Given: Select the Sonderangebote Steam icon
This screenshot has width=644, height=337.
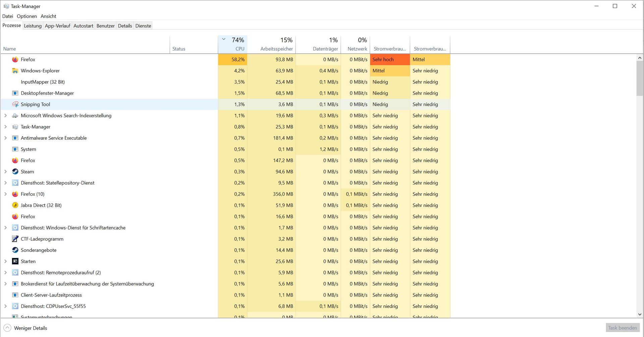Looking at the screenshot, I should click(x=15, y=250).
